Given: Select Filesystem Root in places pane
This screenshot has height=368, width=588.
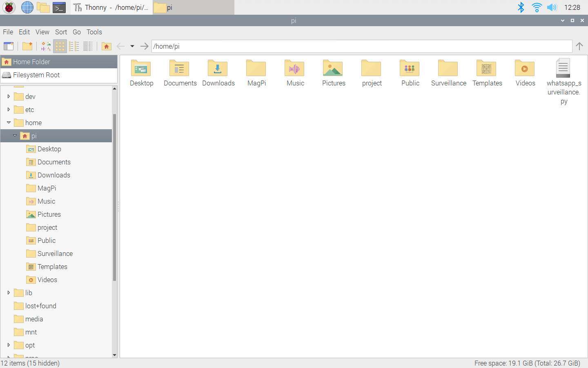Looking at the screenshot, I should [x=36, y=75].
